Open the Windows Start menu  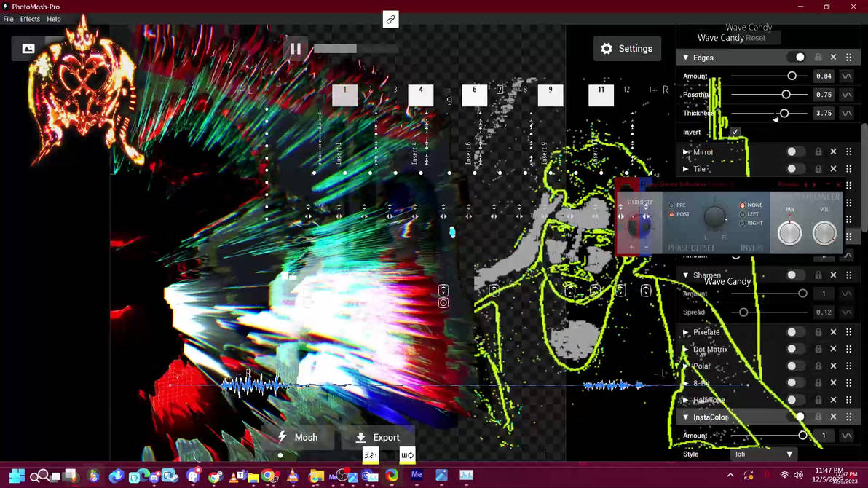(17, 476)
